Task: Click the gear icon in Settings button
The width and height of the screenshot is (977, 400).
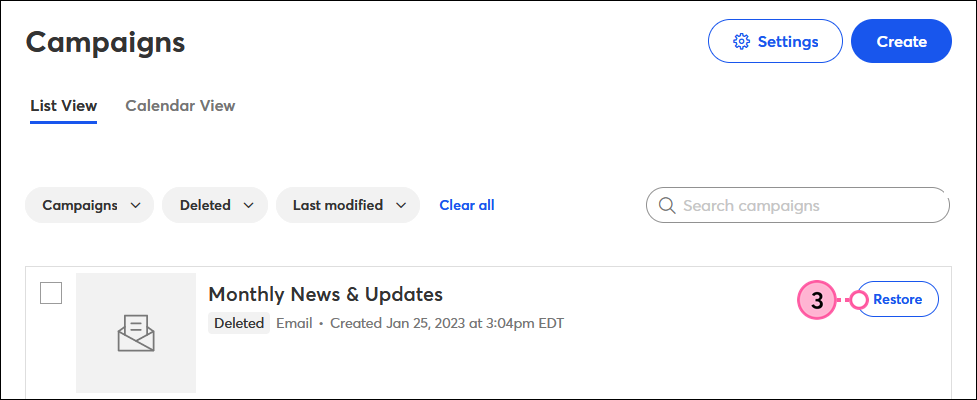Action: click(x=741, y=42)
